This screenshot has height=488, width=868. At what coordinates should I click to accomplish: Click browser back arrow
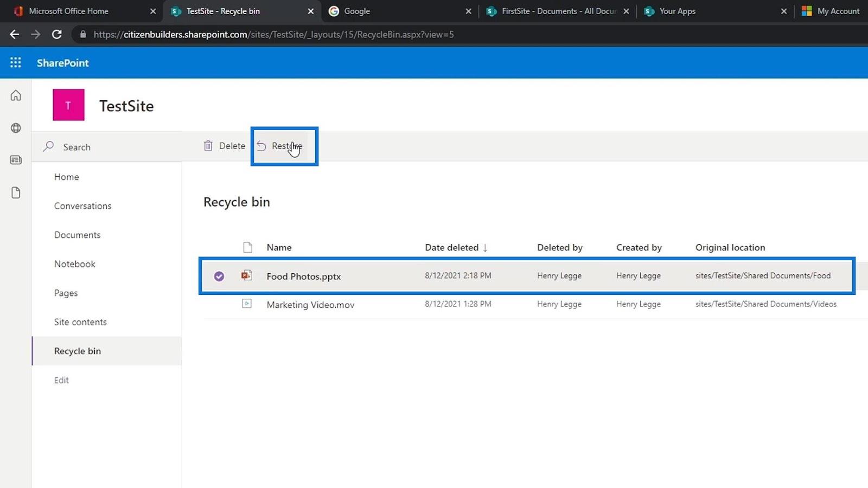click(15, 34)
